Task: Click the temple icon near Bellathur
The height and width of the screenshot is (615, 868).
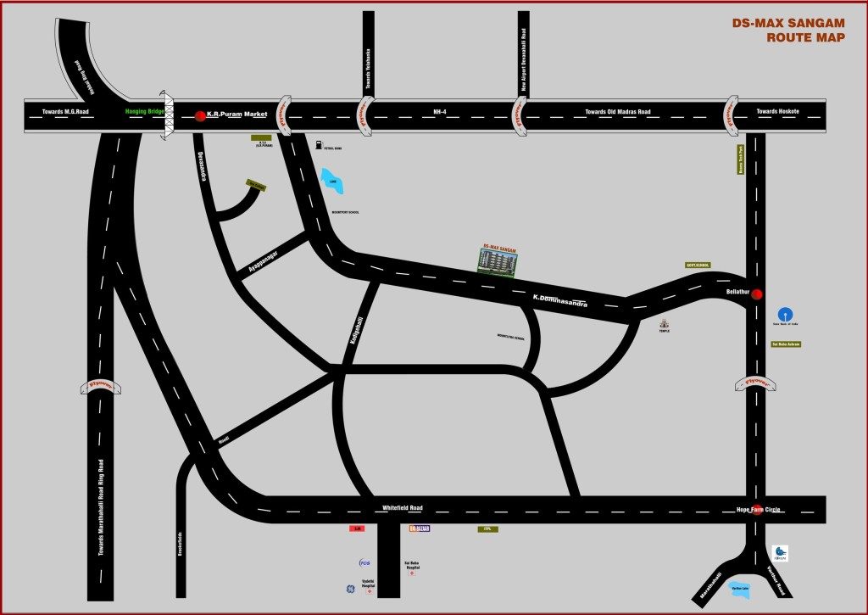Action: pyautogui.click(x=664, y=322)
